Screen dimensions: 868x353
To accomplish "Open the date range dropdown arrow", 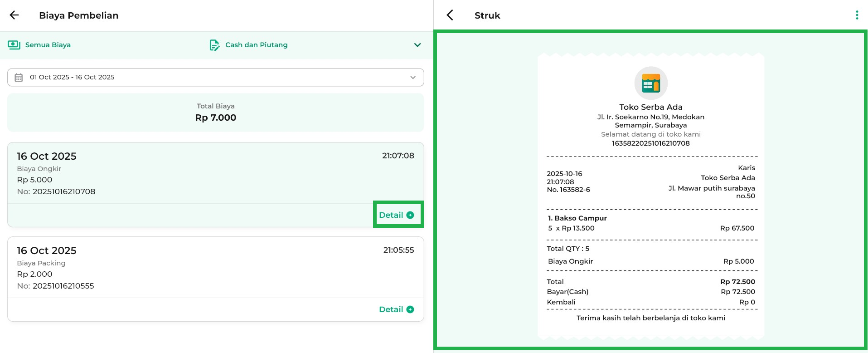I will (x=412, y=78).
